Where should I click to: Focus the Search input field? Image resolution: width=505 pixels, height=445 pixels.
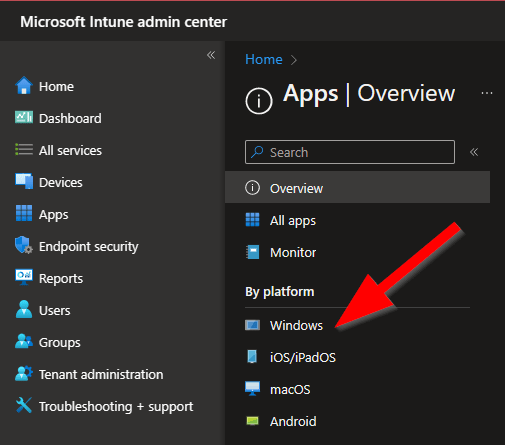350,152
